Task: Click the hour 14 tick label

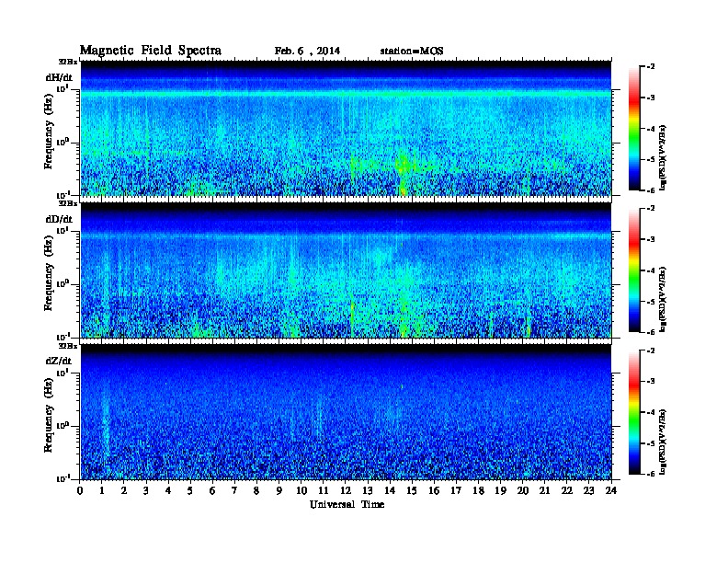Action: pyautogui.click(x=390, y=490)
